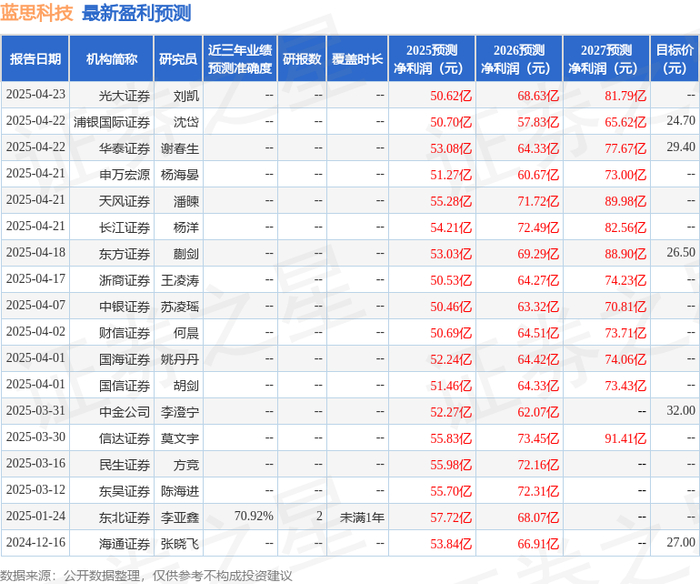Click the 覆盖时长 column header

click(357, 59)
